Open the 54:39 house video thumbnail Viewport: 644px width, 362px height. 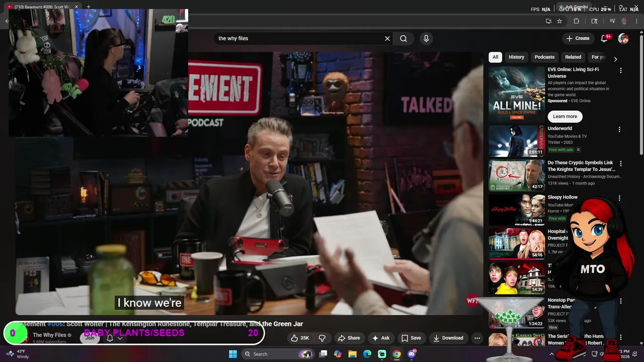(x=517, y=278)
